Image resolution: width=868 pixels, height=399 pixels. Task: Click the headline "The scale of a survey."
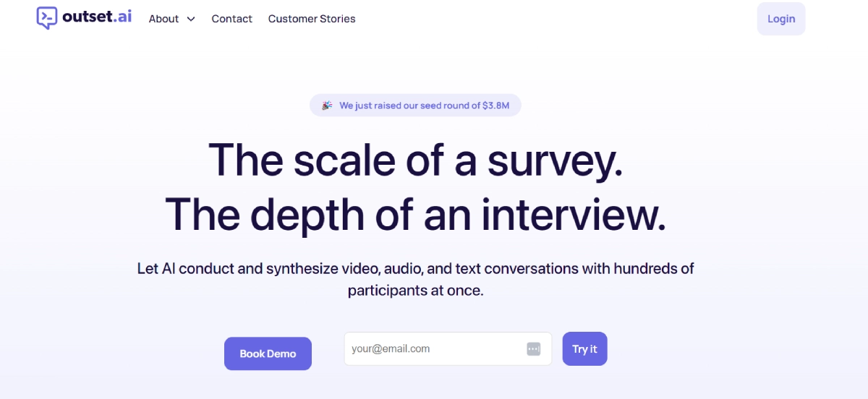click(x=415, y=160)
